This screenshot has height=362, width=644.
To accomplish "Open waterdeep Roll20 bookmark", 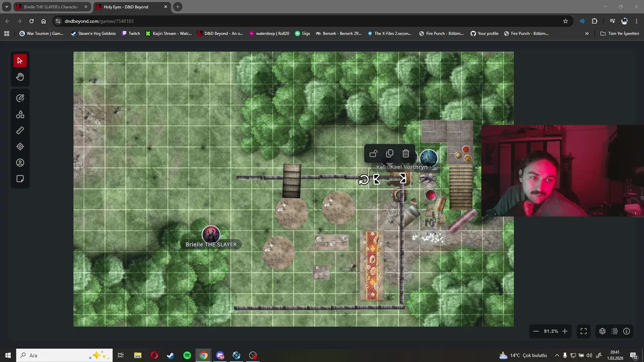I will tap(269, 34).
